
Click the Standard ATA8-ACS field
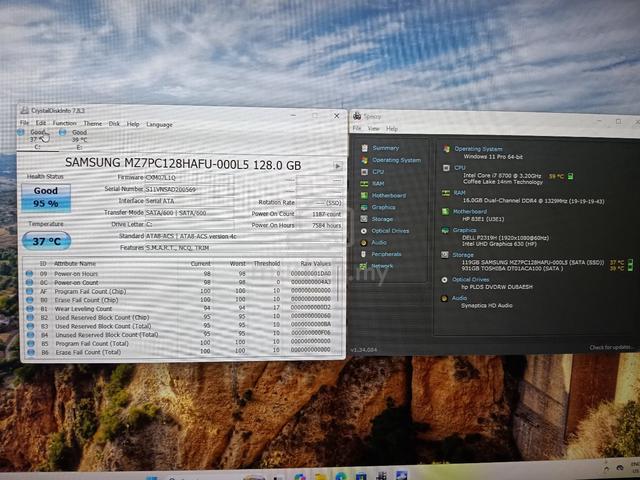click(243, 236)
